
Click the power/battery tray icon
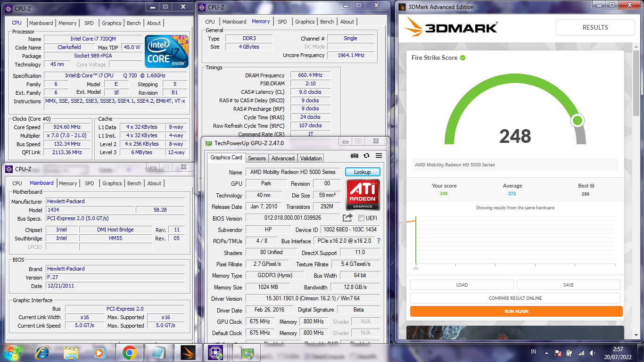pyautogui.click(x=569, y=353)
